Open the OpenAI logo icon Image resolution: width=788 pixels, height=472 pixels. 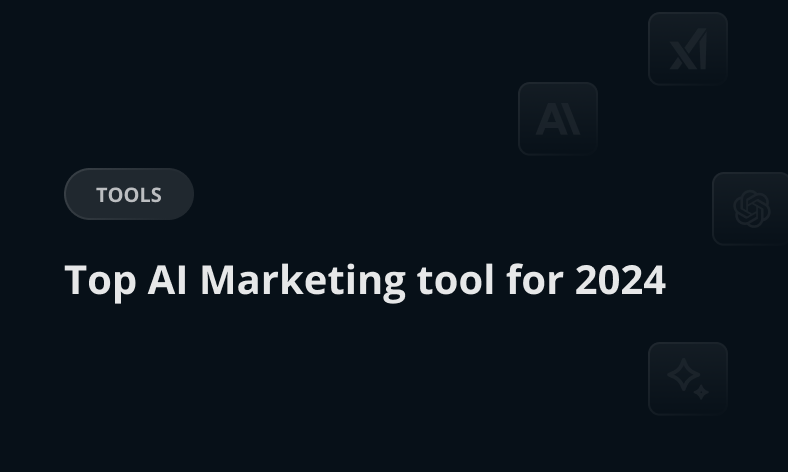[x=751, y=209]
